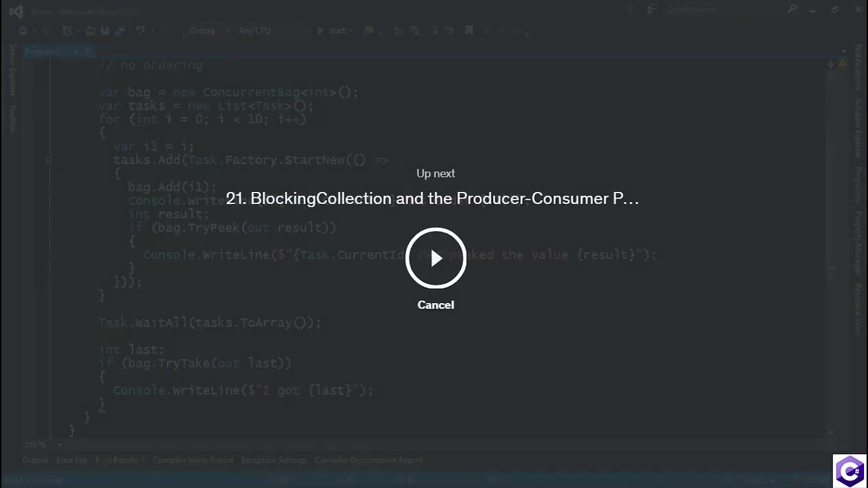868x488 pixels.
Task: Close the Program.cs editor tab
Action: [87, 52]
